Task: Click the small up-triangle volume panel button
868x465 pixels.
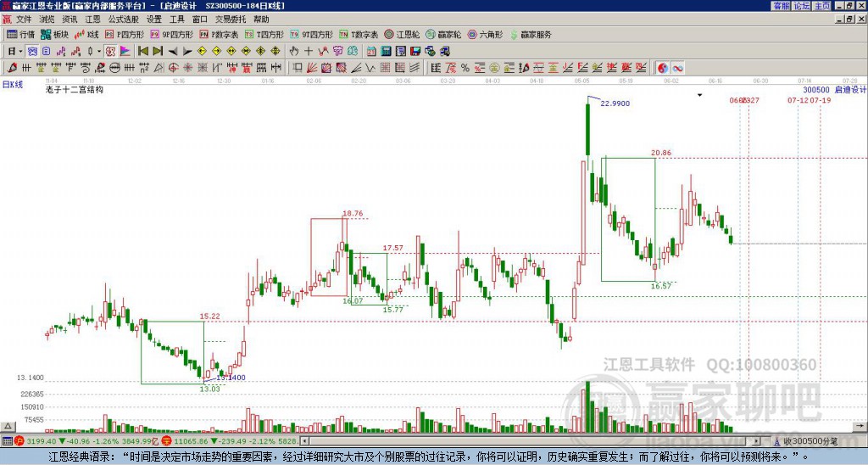Action: point(8,426)
